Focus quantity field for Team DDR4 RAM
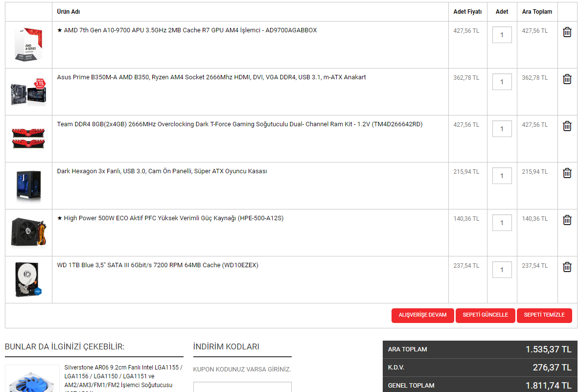 (x=502, y=129)
